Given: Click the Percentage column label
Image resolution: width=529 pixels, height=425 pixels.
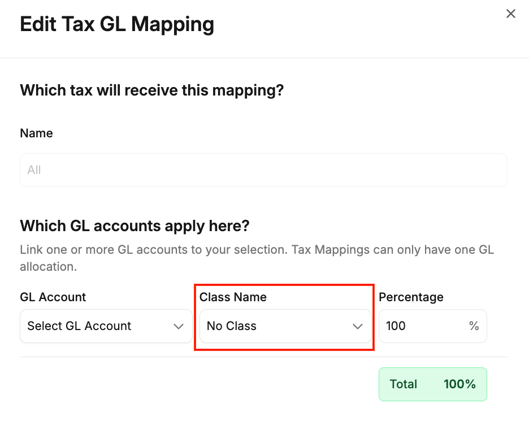Looking at the screenshot, I should 411,297.
